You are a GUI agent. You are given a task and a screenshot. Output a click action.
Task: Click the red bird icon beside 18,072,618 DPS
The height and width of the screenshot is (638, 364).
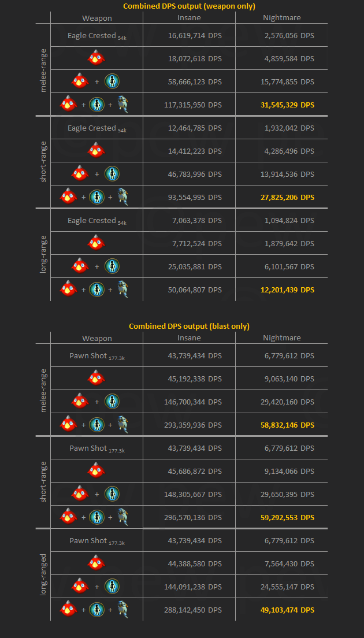pyautogui.click(x=96, y=58)
